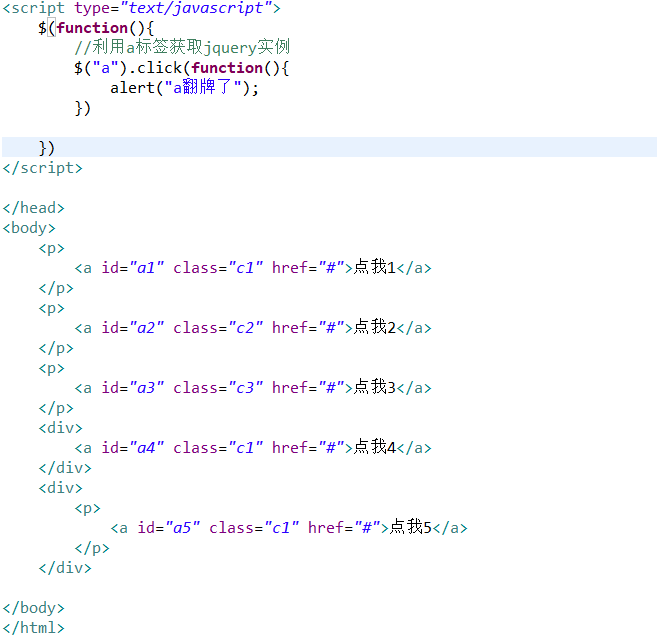Click the anchor line with id a4
Screen dimensions: 657x644
(x=253, y=447)
